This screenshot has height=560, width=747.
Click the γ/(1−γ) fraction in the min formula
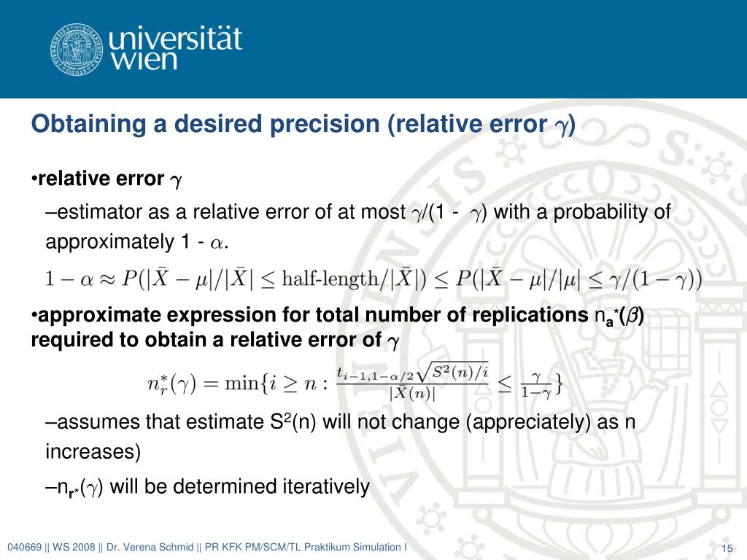(x=535, y=385)
